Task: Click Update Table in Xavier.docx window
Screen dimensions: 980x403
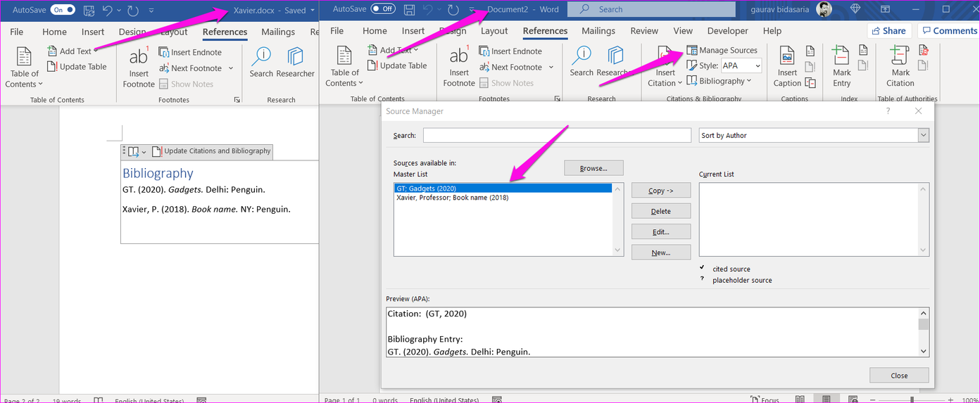Action: [77, 67]
